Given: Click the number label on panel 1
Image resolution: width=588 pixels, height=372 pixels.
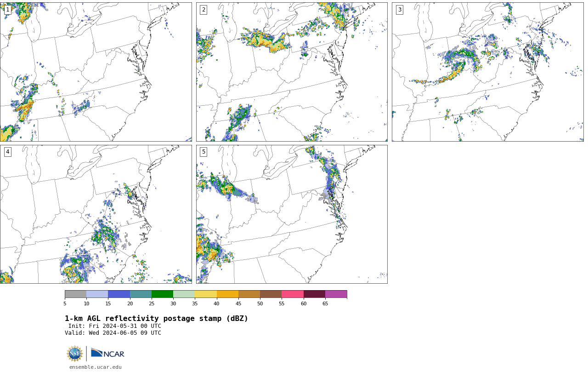Looking at the screenshot, I should [x=7, y=10].
